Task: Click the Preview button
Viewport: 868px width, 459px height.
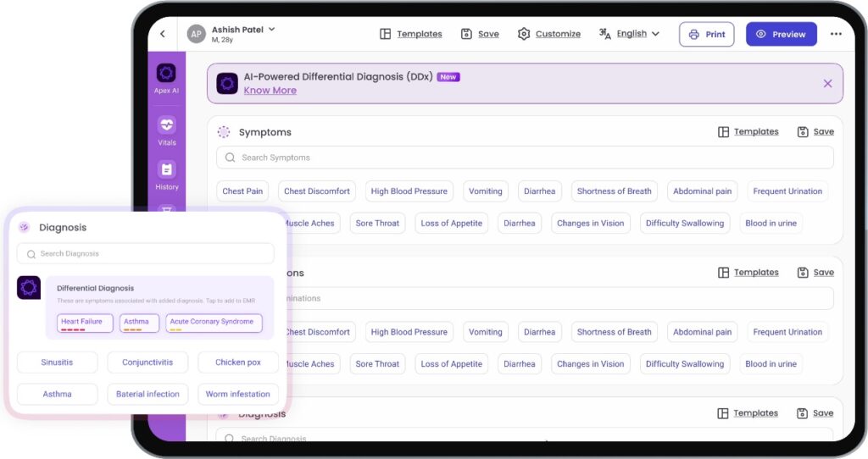Action: (x=781, y=34)
